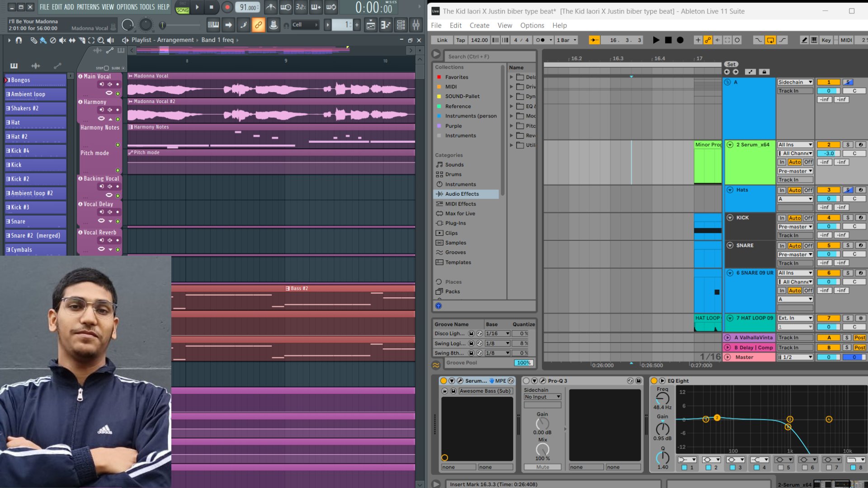Click the Minor Prog clip on Serum track
The width and height of the screenshot is (868, 488).
pos(708,162)
